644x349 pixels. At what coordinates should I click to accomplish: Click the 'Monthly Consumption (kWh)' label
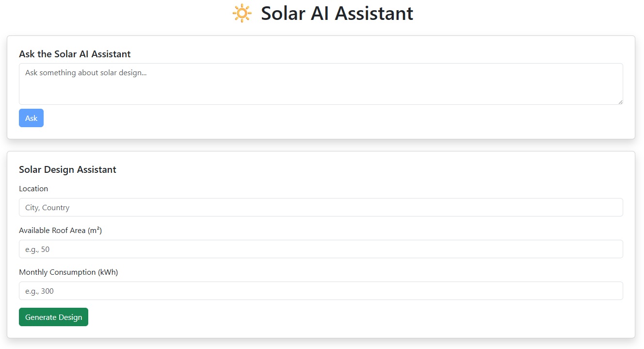pos(68,272)
